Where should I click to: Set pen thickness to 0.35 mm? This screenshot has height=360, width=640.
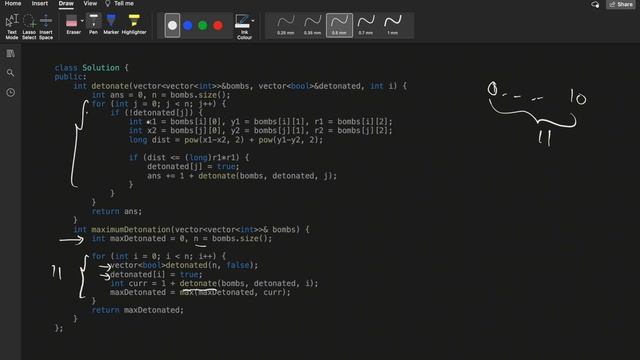point(313,25)
